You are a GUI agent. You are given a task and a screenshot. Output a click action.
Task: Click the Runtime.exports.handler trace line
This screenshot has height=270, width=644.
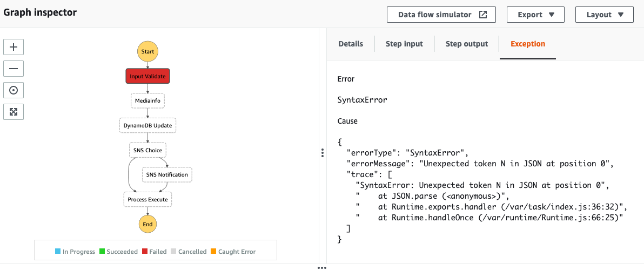tap(491, 206)
